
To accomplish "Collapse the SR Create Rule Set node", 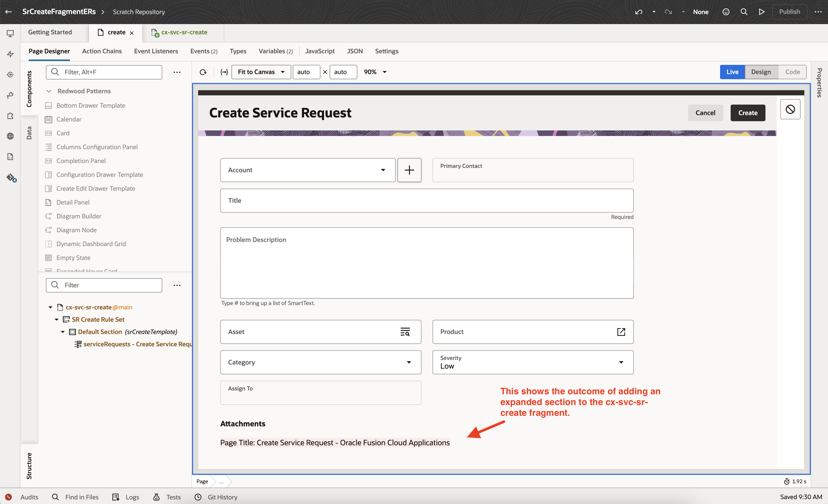I will (56, 319).
